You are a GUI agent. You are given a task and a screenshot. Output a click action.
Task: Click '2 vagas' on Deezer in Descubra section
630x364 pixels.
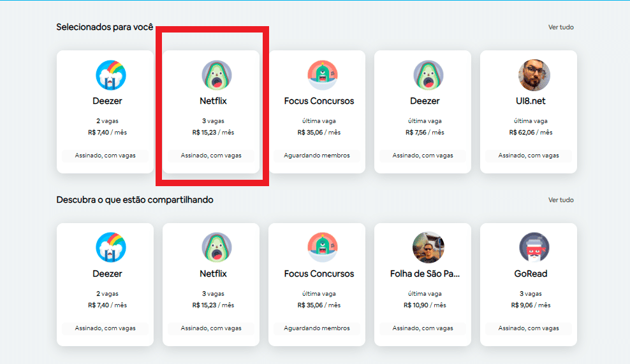coord(107,294)
